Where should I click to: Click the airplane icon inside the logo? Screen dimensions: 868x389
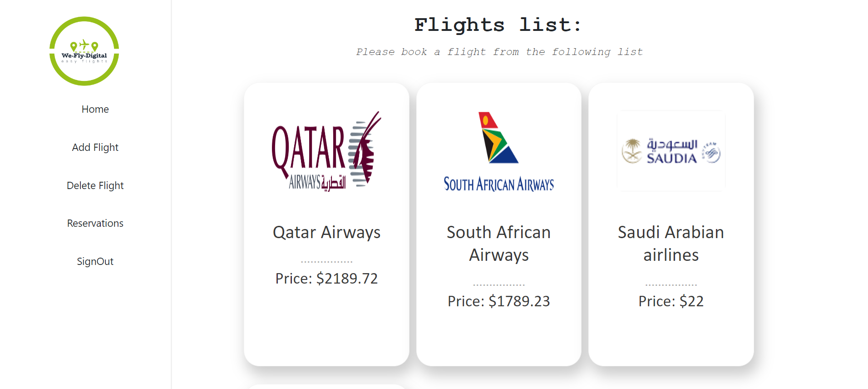point(84,45)
